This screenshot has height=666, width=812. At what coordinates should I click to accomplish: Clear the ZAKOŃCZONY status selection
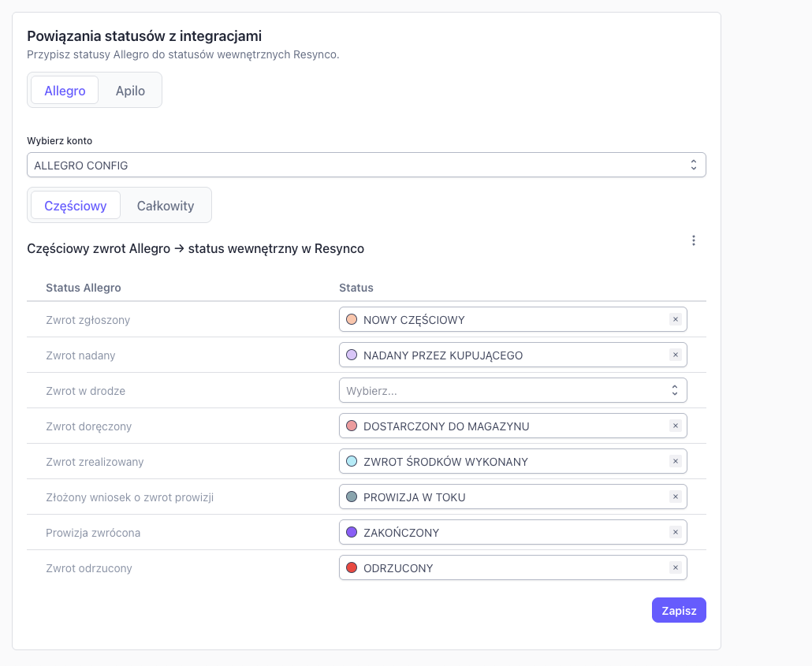click(x=676, y=532)
